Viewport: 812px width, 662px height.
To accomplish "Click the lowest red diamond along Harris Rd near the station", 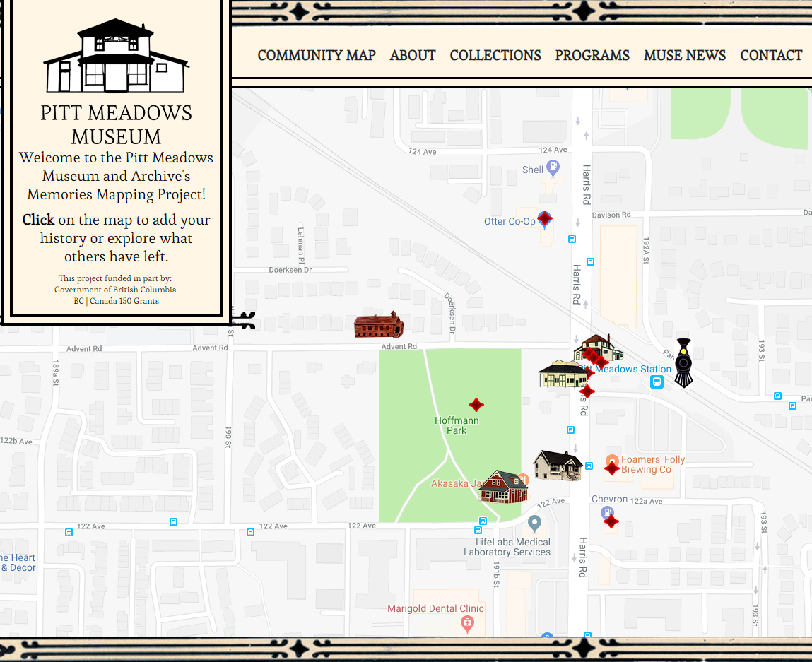I will [587, 391].
